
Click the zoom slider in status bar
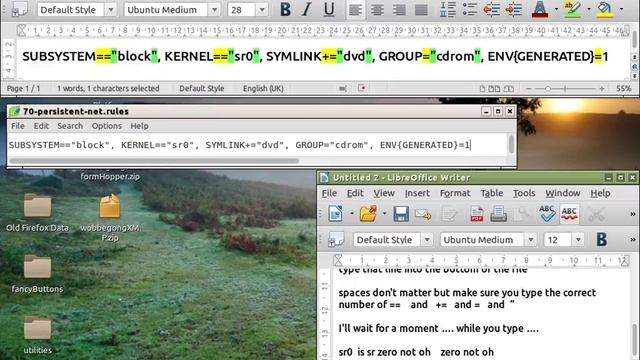coord(565,89)
